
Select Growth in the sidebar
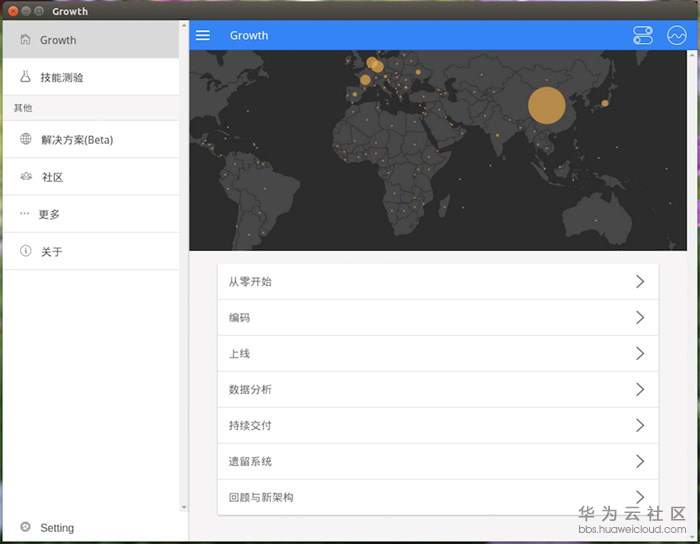click(x=91, y=40)
